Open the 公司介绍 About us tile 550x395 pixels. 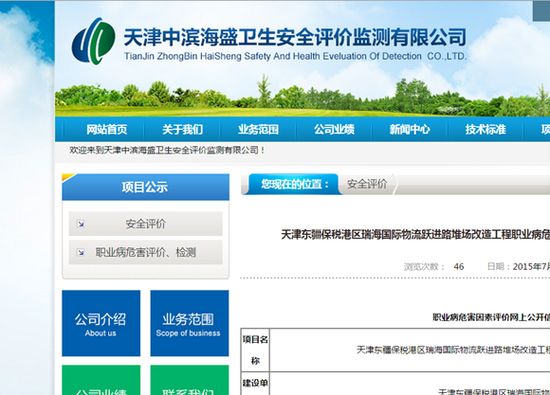point(101,323)
